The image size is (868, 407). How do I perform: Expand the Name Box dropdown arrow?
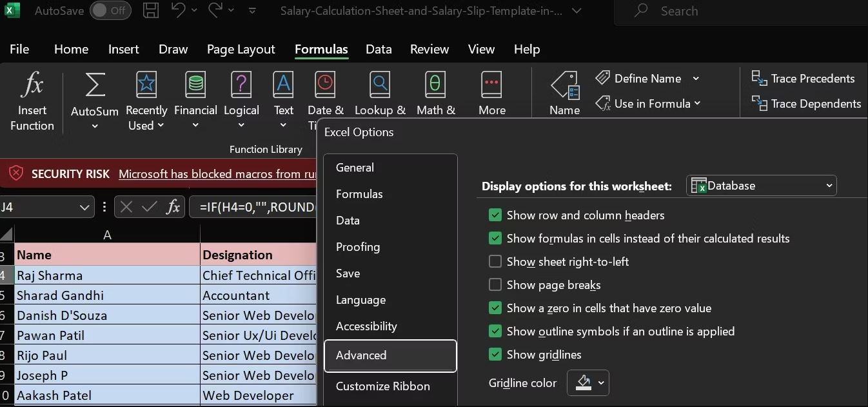pos(84,207)
